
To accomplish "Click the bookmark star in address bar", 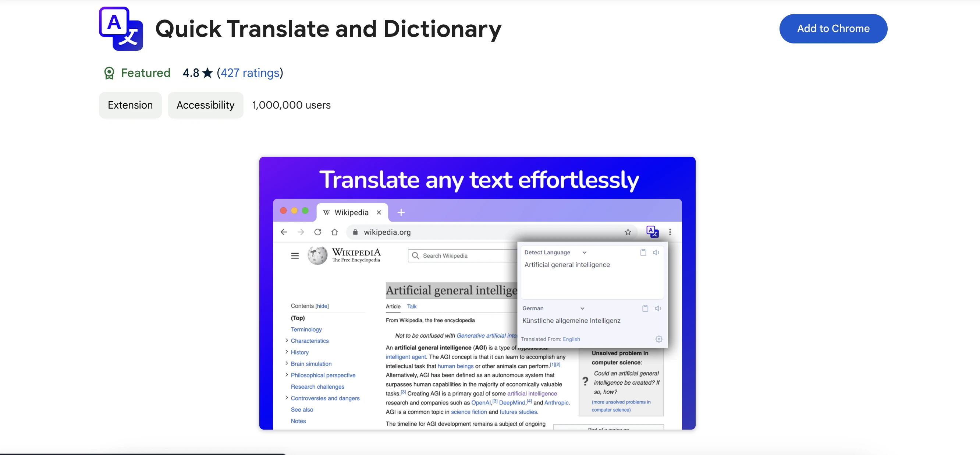I will tap(628, 232).
